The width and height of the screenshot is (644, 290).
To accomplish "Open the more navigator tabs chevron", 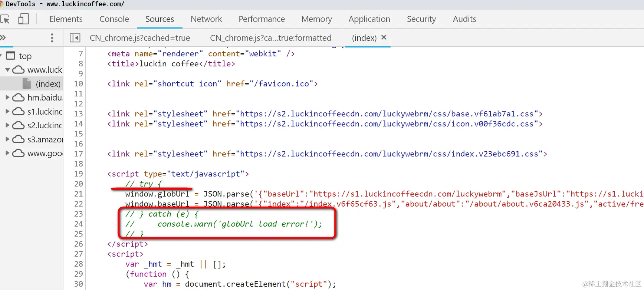I will click(x=3, y=37).
